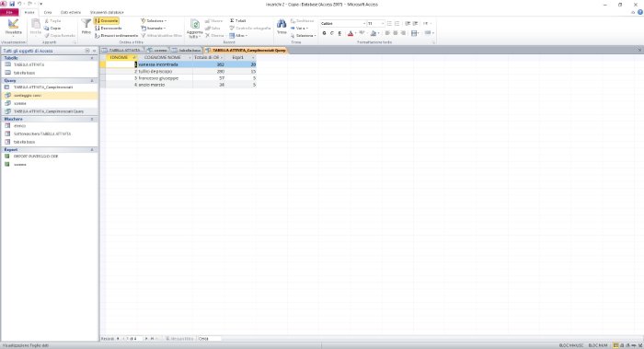Click the Microsoft Access application icon
This screenshot has height=349, width=644.
click(x=4, y=4)
